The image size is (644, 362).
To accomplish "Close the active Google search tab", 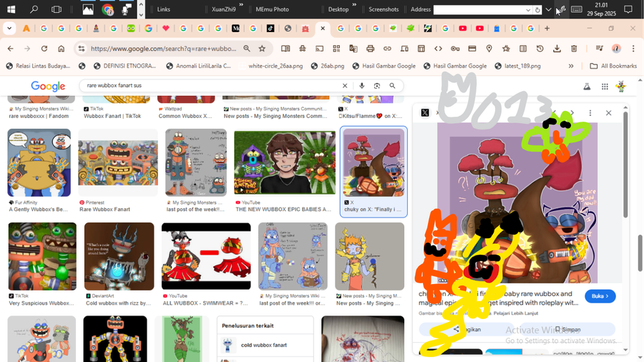I will tap(323, 29).
